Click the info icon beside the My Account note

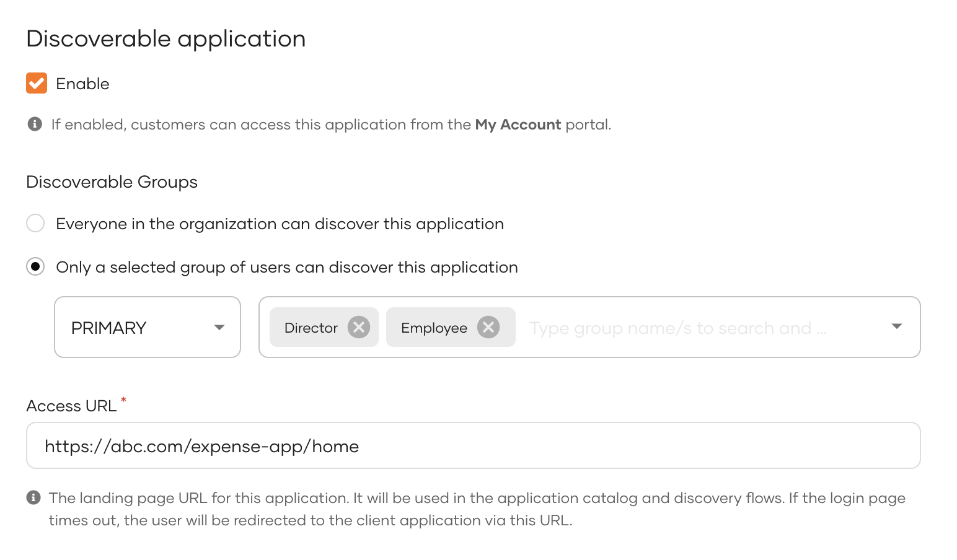(x=35, y=124)
